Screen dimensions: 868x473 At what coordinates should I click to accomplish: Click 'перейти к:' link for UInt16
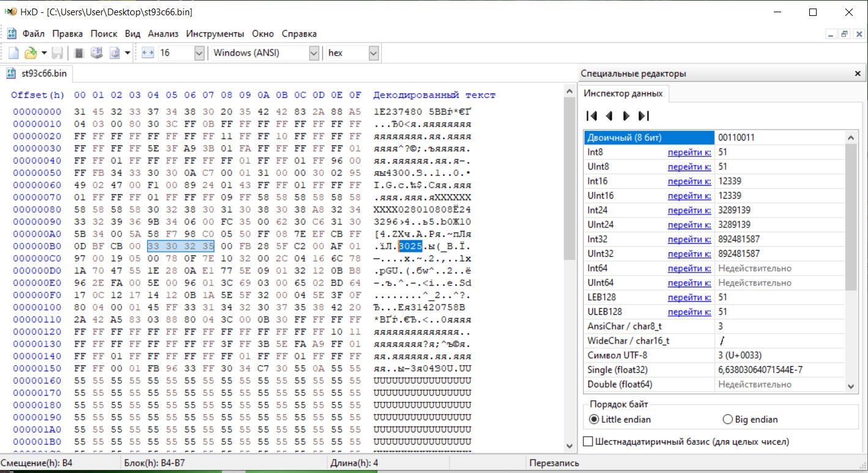click(x=689, y=196)
